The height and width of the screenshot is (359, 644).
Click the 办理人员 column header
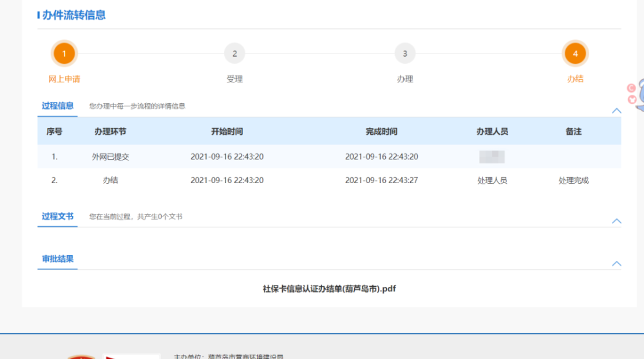(492, 131)
